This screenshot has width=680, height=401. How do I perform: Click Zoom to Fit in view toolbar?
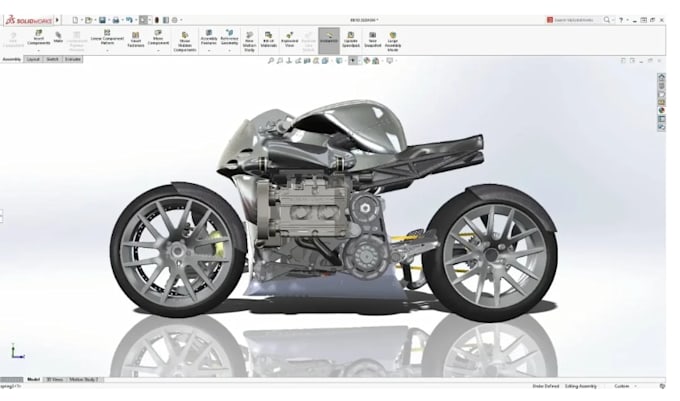pos(271,61)
